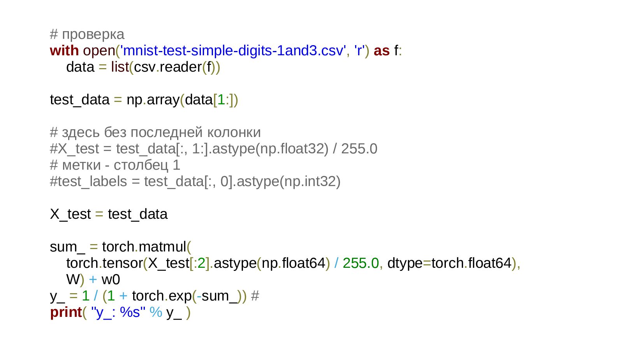Click the 'print' keyword
The width and height of the screenshot is (644, 362).
(66, 312)
